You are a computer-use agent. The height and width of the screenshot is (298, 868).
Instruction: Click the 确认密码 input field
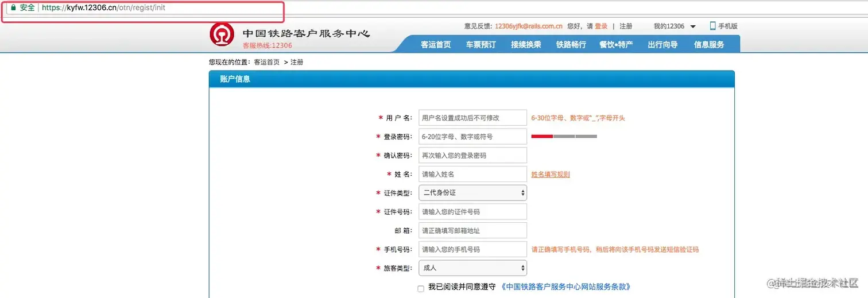coord(472,156)
